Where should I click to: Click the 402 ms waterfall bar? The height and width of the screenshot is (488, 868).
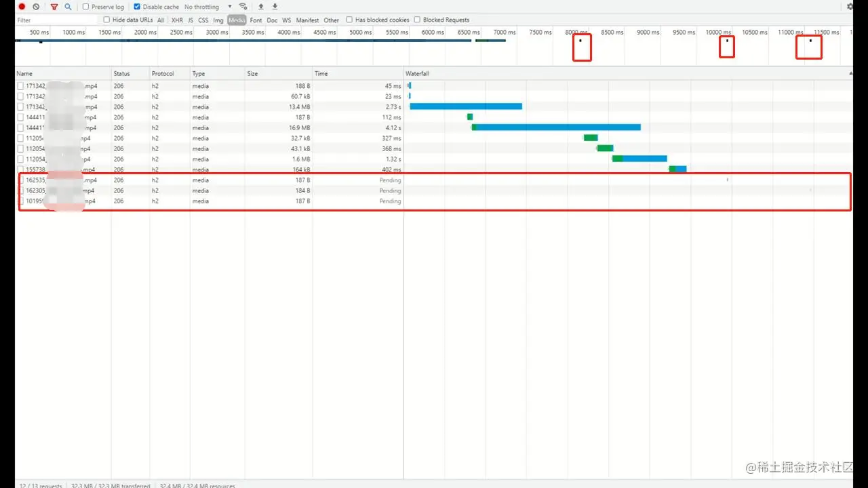click(677, 169)
